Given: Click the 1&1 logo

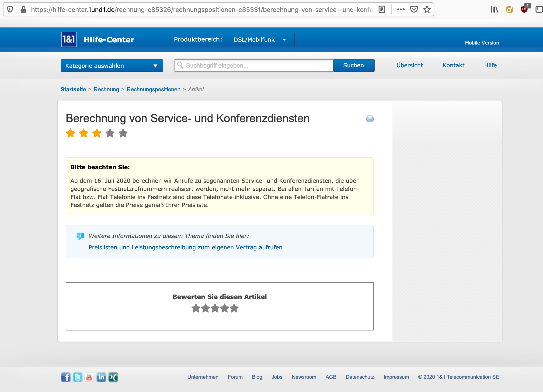Looking at the screenshot, I should [69, 39].
